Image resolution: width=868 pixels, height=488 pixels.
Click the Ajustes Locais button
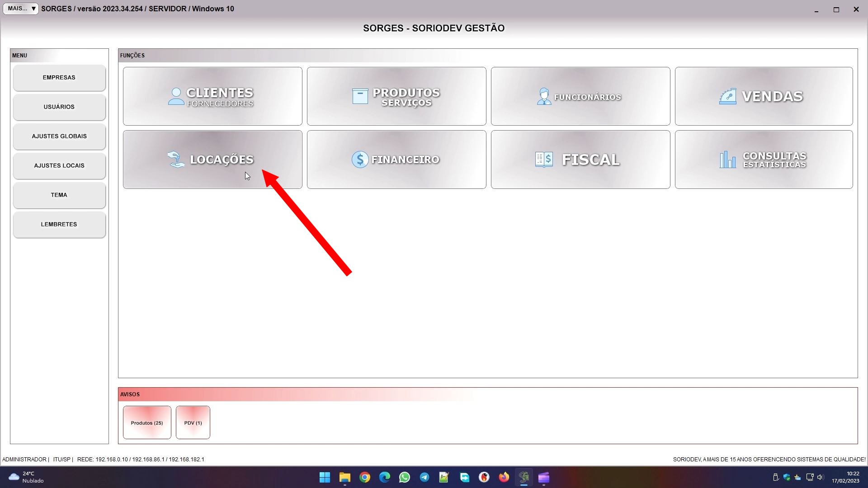[59, 166]
